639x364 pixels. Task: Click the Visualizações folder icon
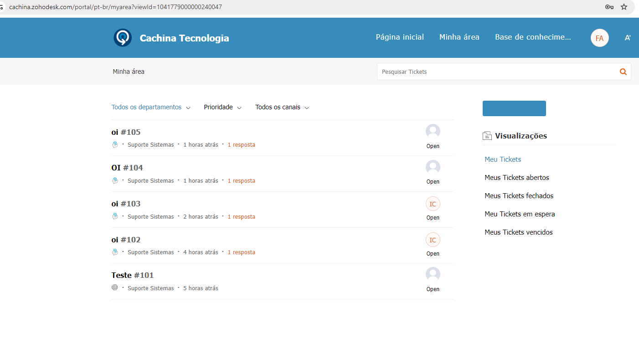point(487,135)
